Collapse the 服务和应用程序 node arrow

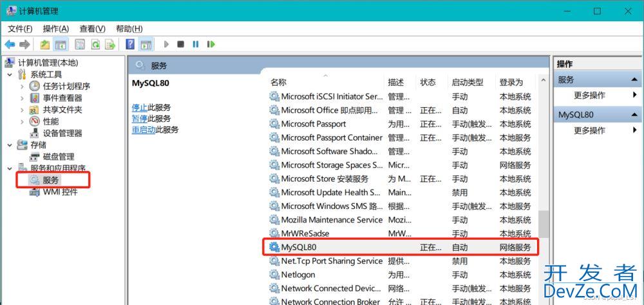(x=10, y=168)
